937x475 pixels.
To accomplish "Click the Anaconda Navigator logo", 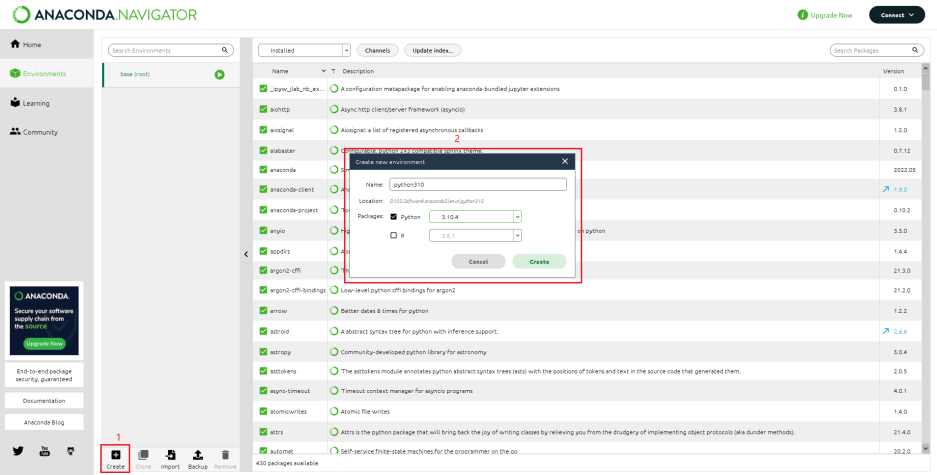I will [x=105, y=14].
